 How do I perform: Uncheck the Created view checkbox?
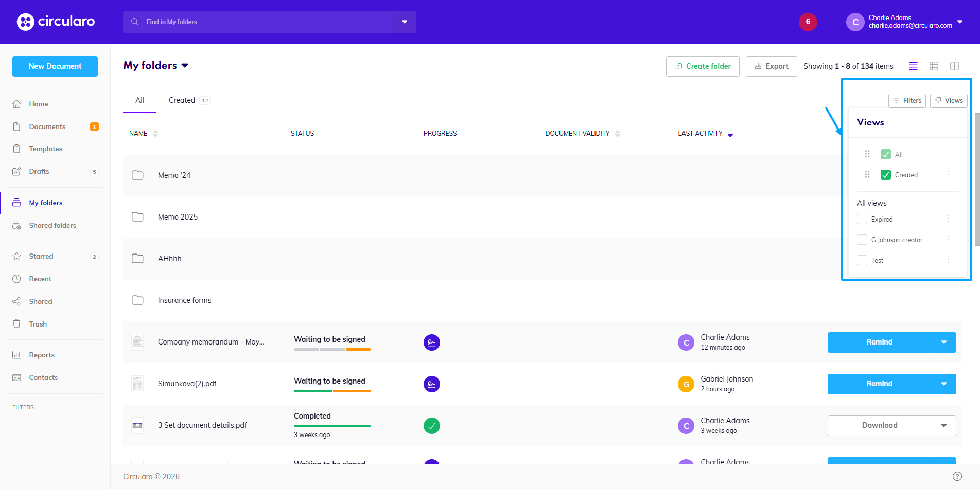pyautogui.click(x=885, y=175)
